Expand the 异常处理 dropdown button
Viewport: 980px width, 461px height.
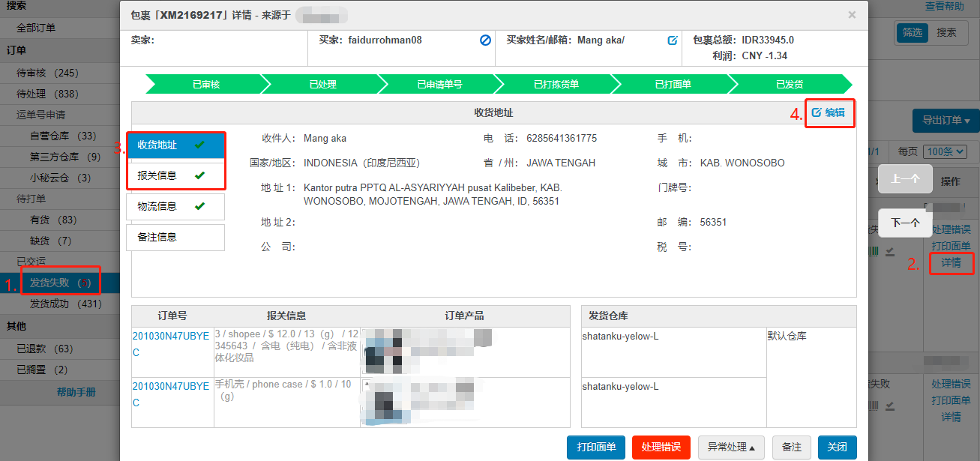730,447
